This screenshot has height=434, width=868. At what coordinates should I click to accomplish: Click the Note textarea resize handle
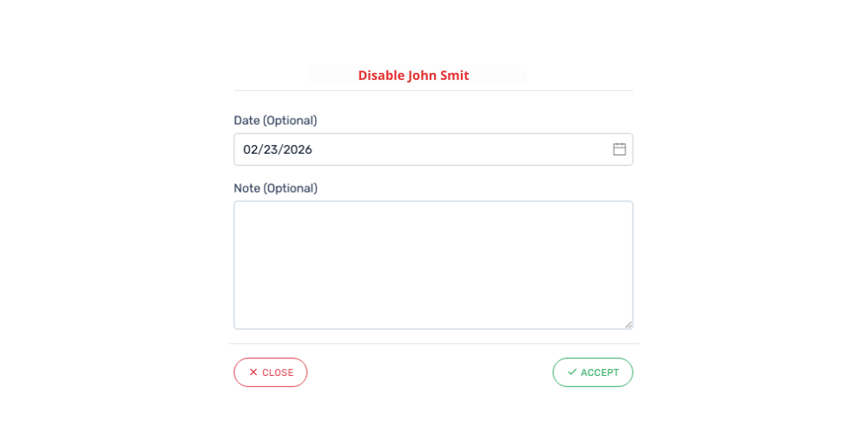pos(628,325)
